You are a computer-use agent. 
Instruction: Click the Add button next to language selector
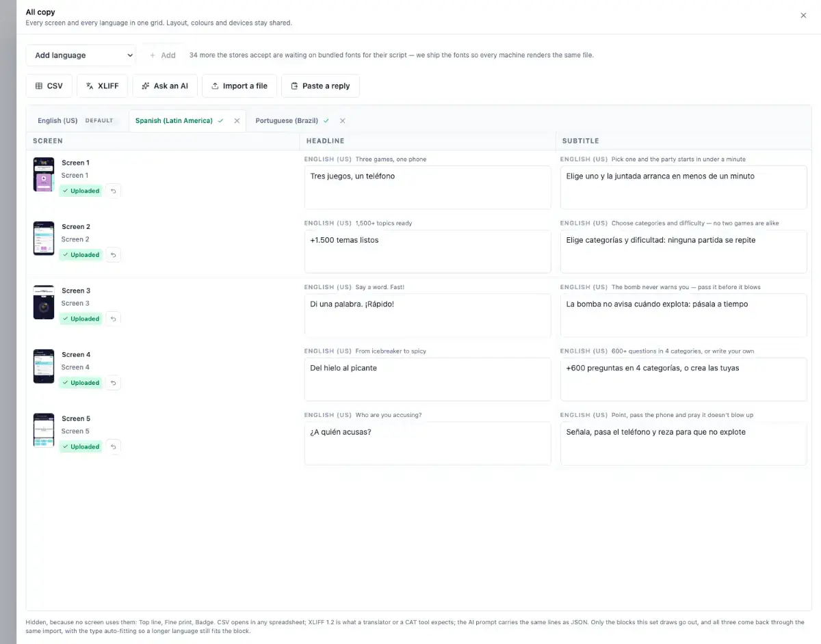(x=163, y=55)
